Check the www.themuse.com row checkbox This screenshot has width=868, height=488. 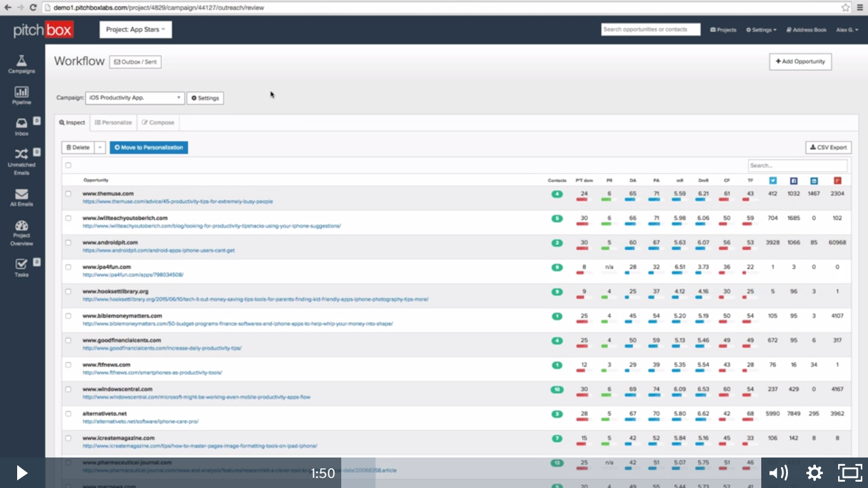[x=68, y=194]
